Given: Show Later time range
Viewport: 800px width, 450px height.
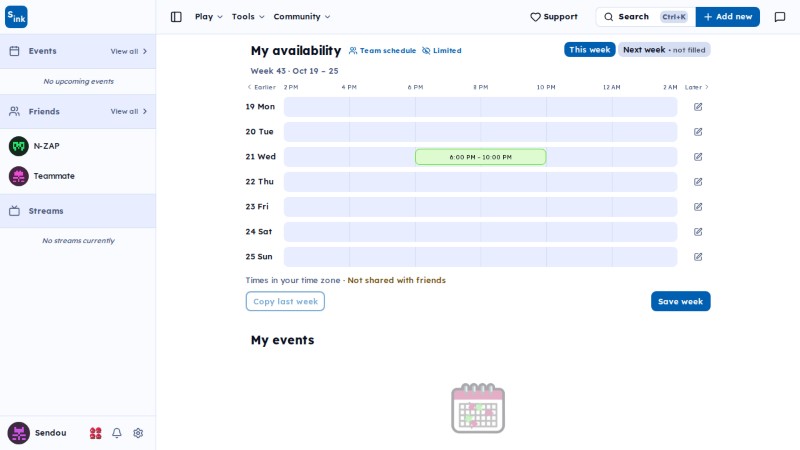Looking at the screenshot, I should pos(697,87).
